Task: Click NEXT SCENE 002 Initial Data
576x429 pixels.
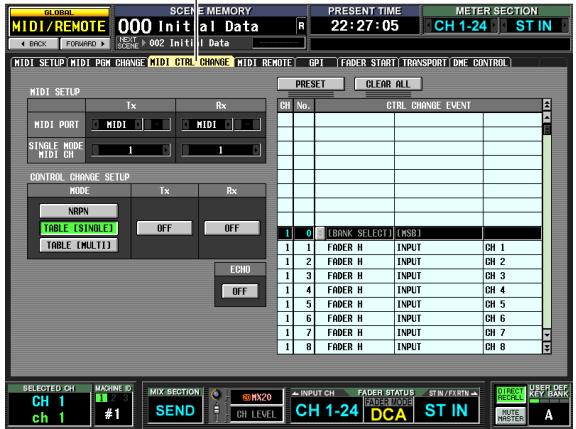Action: click(x=189, y=43)
